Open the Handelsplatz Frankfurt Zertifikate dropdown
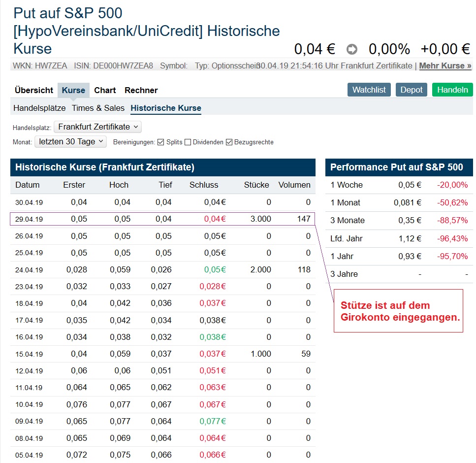The height and width of the screenshot is (463, 476). pyautogui.click(x=97, y=127)
